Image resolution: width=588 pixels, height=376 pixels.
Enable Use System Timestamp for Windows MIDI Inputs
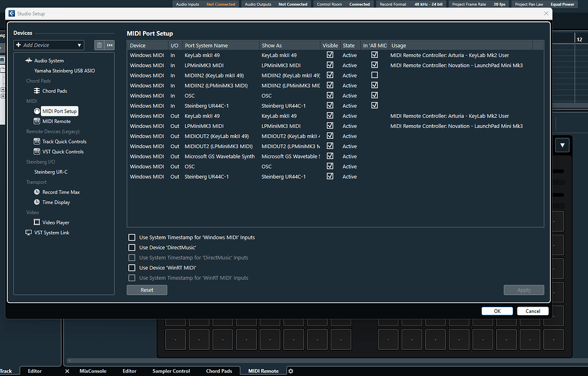tap(133, 237)
